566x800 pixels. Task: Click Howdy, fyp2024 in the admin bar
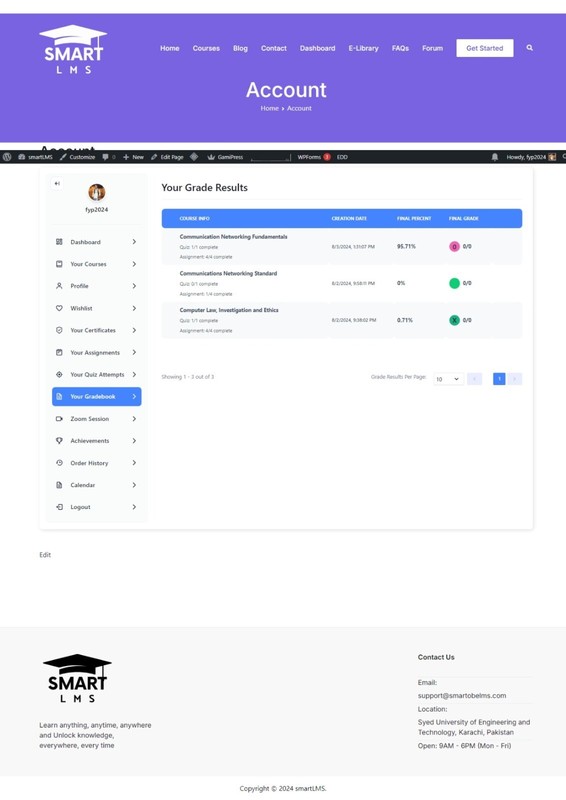[x=531, y=157]
